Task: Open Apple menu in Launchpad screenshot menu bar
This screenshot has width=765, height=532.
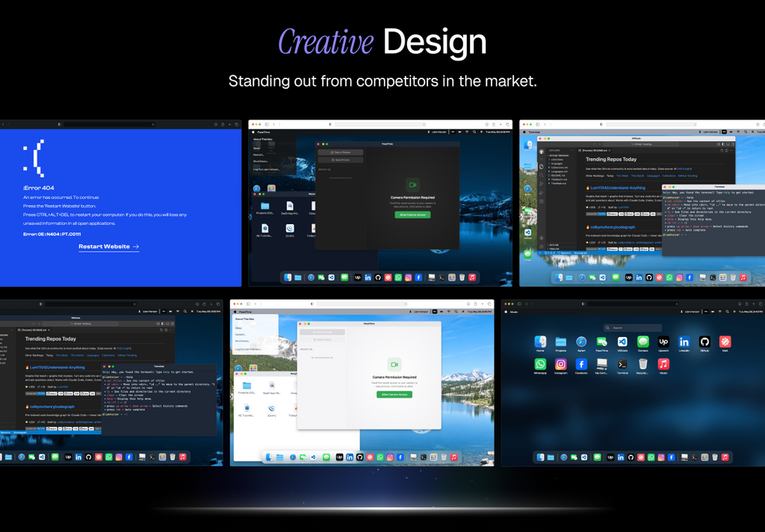Action: click(x=506, y=312)
